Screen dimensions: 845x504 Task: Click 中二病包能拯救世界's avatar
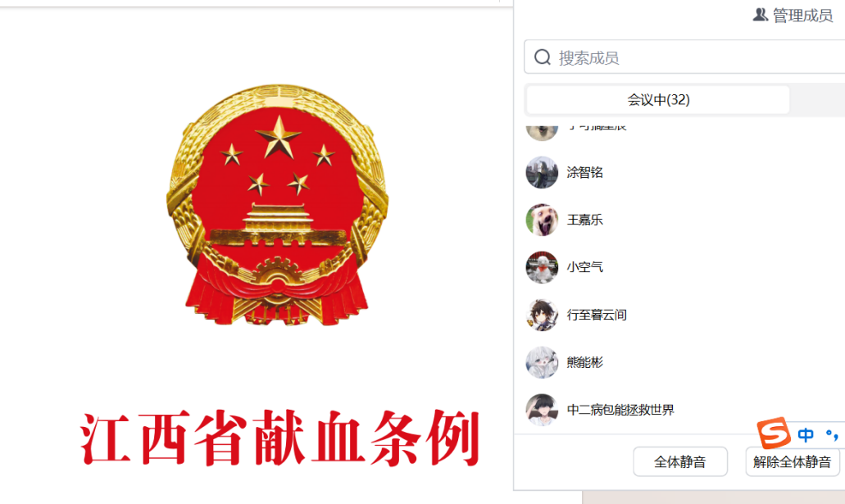pos(542,410)
